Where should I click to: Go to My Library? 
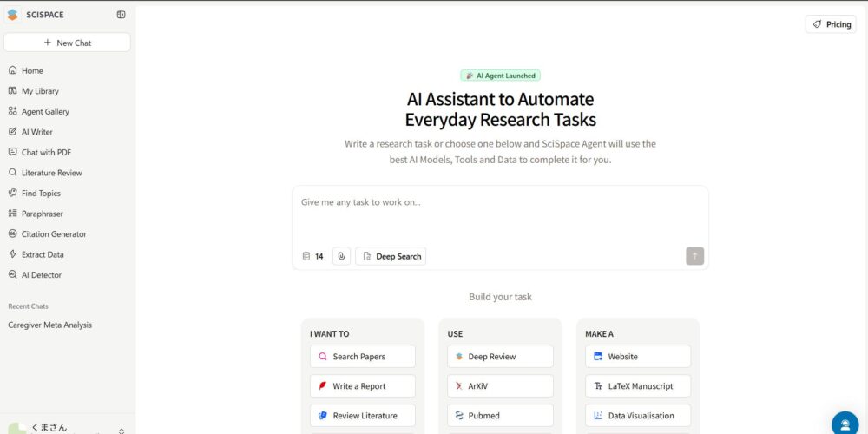40,91
